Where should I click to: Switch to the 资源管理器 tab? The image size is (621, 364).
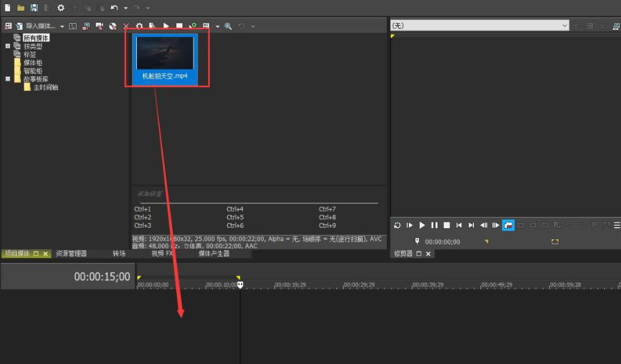(x=71, y=253)
